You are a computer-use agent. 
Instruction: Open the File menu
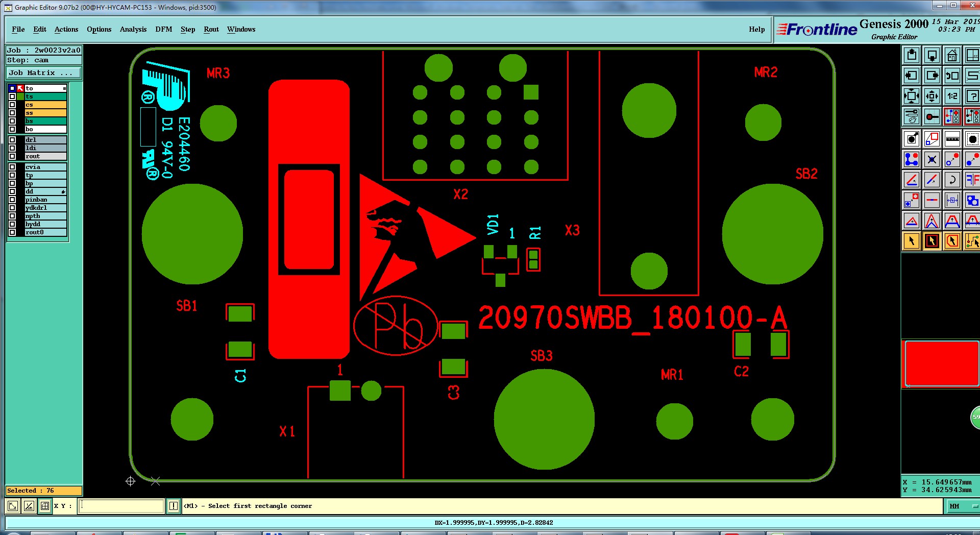coord(18,29)
